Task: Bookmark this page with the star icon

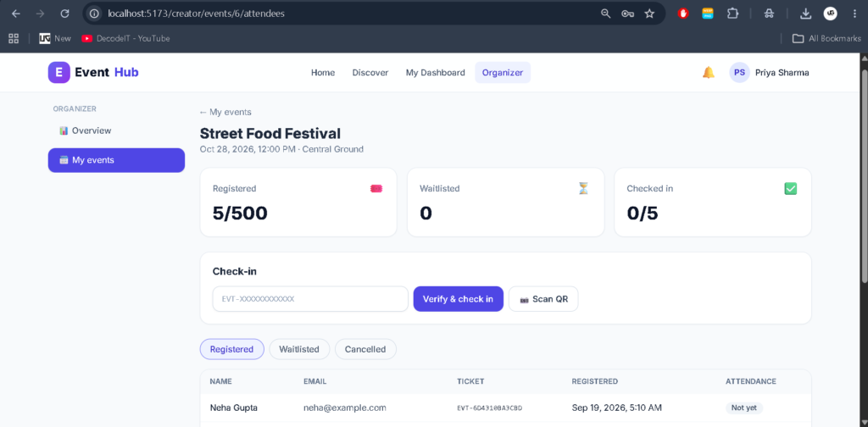Action: pyautogui.click(x=649, y=14)
